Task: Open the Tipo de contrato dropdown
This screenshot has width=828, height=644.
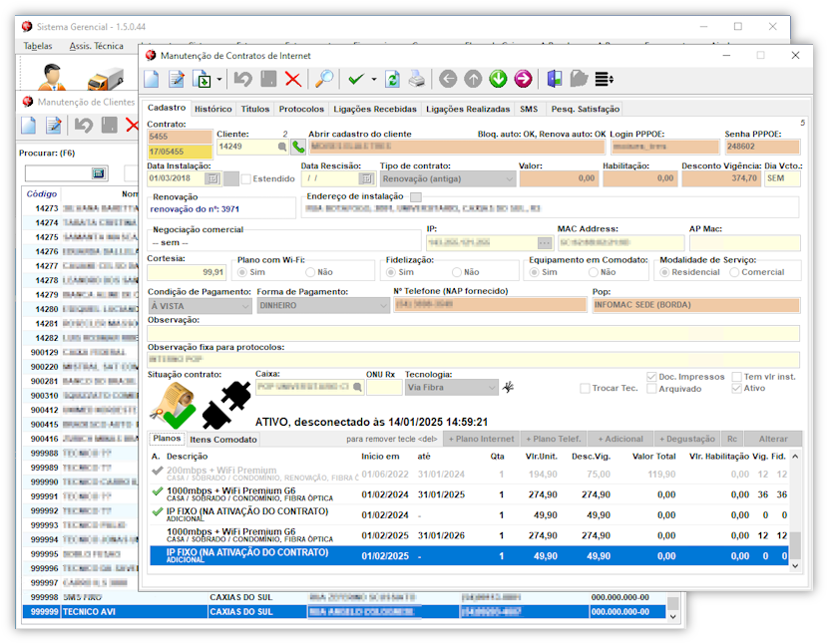Action: (x=509, y=178)
